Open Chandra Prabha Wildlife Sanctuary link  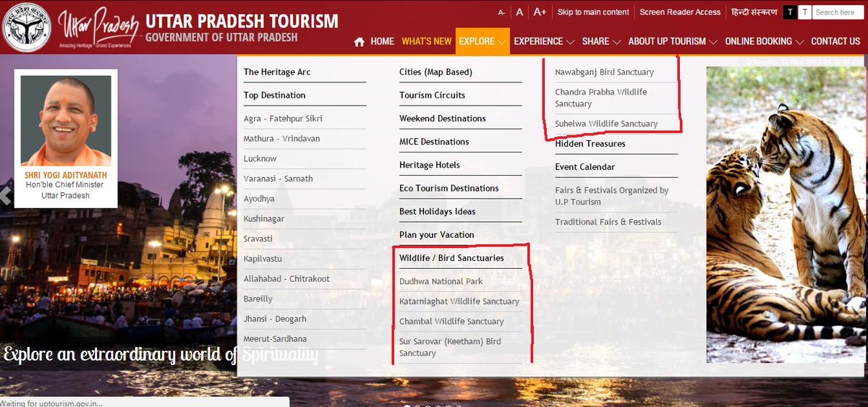601,98
